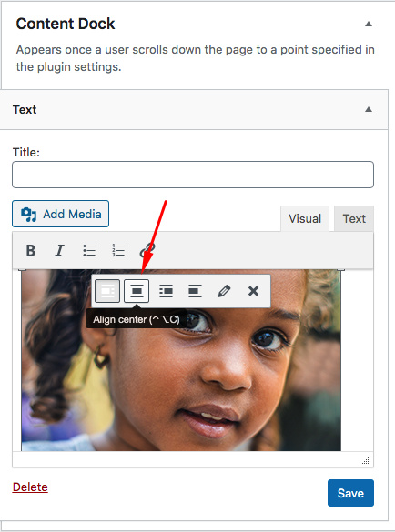
Task: Edit image with pencil icon
Action: (224, 291)
